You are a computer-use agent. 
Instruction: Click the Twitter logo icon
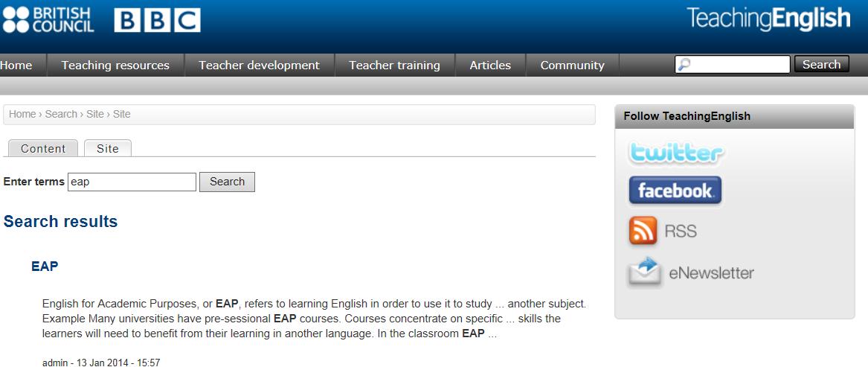tap(675, 153)
